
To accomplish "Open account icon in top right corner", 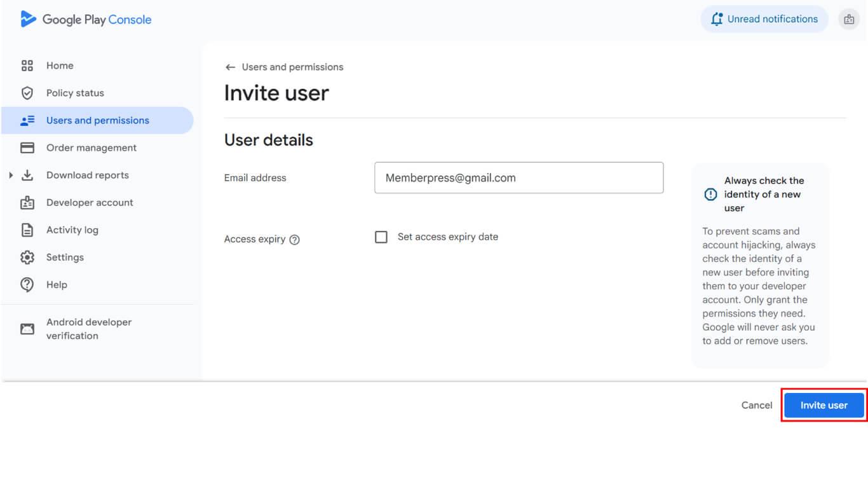I will tap(849, 19).
